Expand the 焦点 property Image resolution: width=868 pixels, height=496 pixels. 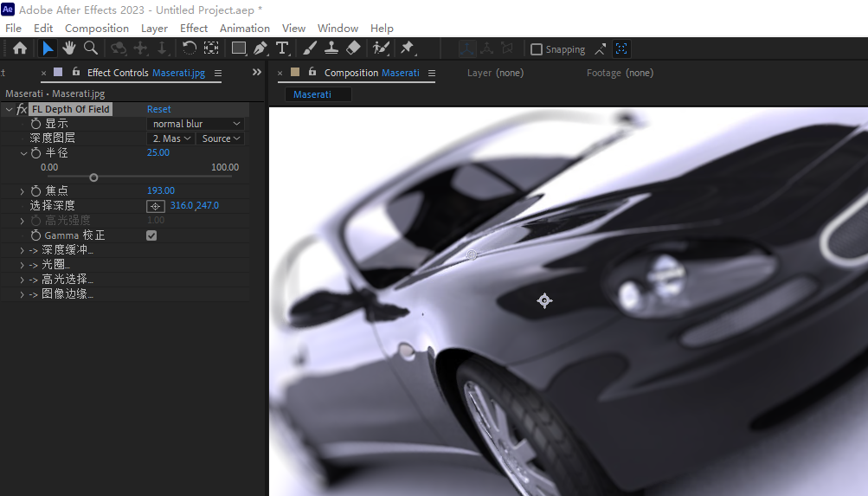coord(23,191)
